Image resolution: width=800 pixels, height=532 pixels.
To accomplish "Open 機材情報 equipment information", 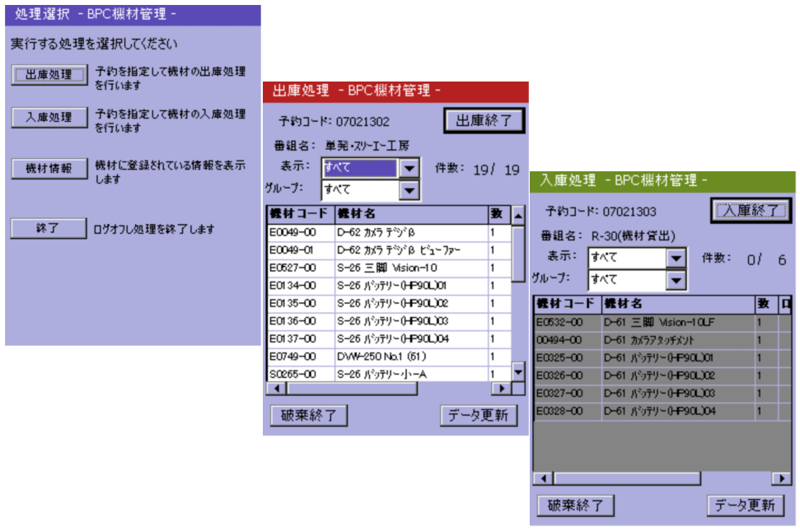I will 49,168.
